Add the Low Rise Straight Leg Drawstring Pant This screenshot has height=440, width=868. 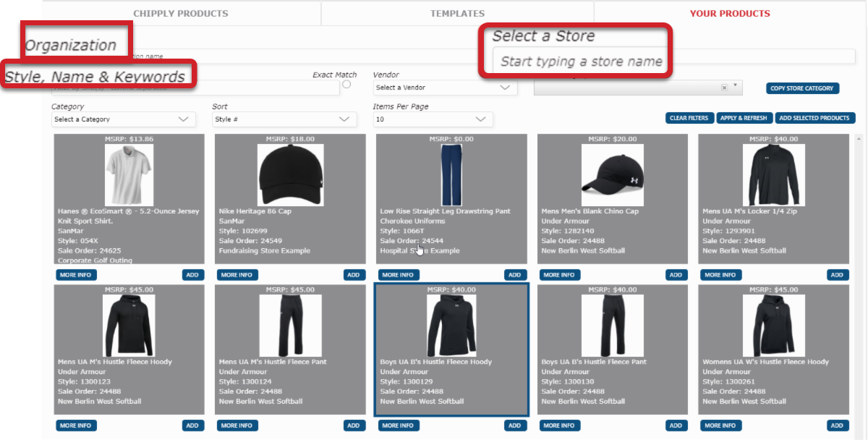514,275
